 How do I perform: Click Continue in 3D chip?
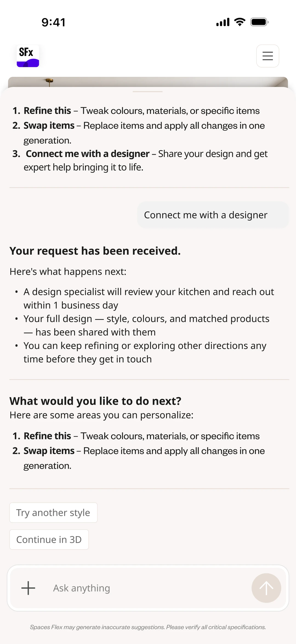[49, 539]
